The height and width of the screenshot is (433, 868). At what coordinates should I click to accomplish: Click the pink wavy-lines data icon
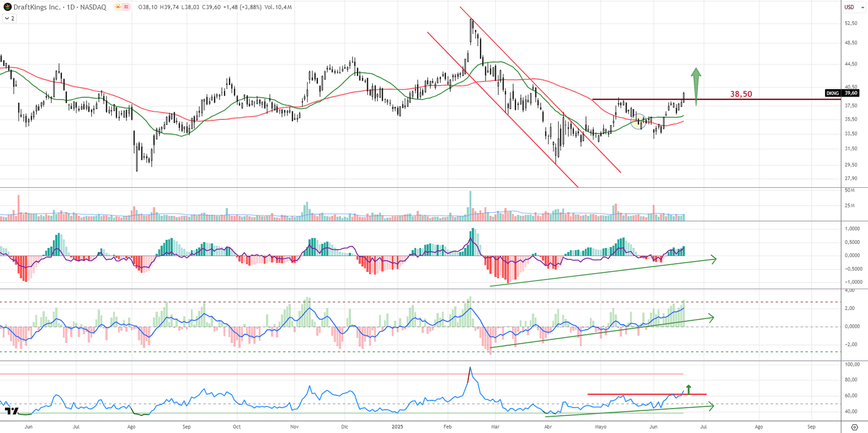[x=126, y=7]
